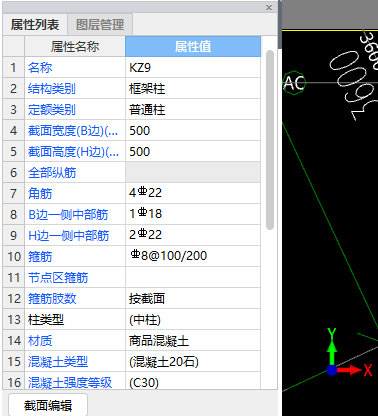Select the (混凝土20石) concrete type value
This screenshot has width=378, height=416.
193,362
